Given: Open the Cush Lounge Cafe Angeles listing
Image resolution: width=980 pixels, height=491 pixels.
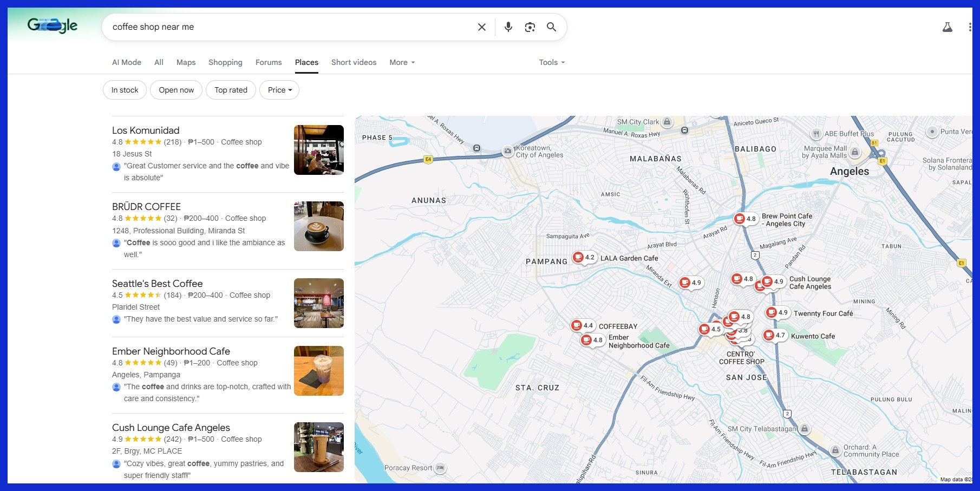Looking at the screenshot, I should (x=171, y=427).
